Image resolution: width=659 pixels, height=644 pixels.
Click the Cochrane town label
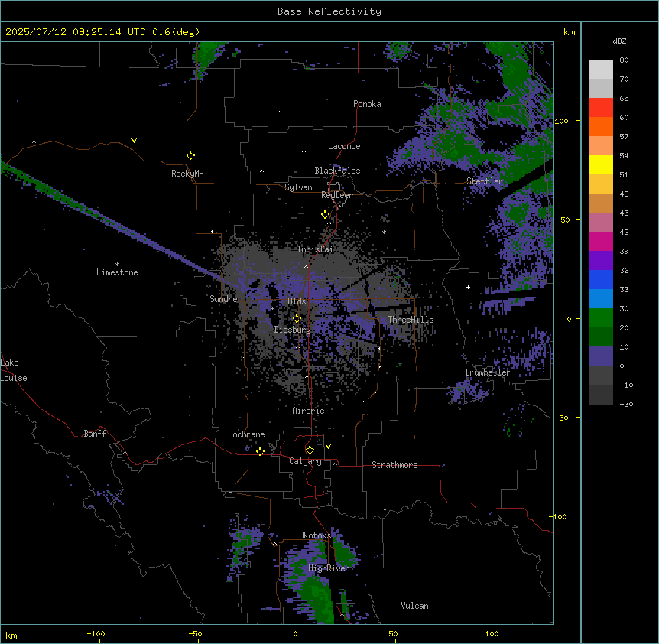[x=246, y=434]
